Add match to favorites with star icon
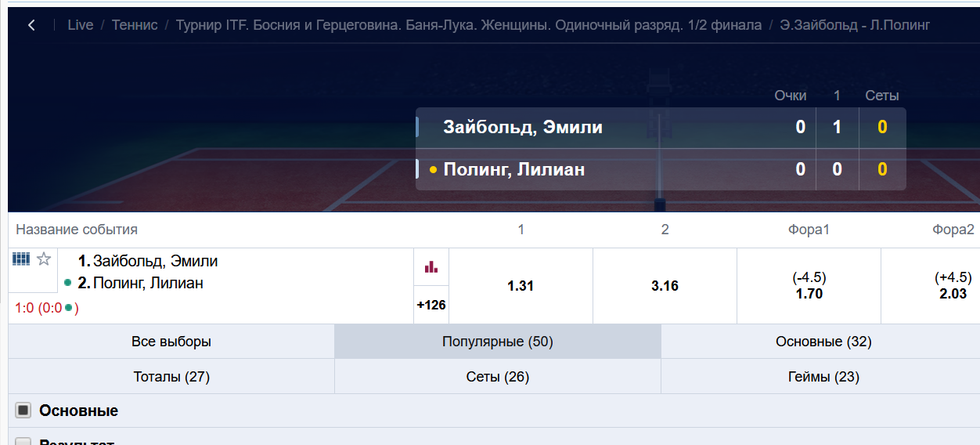 [x=44, y=259]
